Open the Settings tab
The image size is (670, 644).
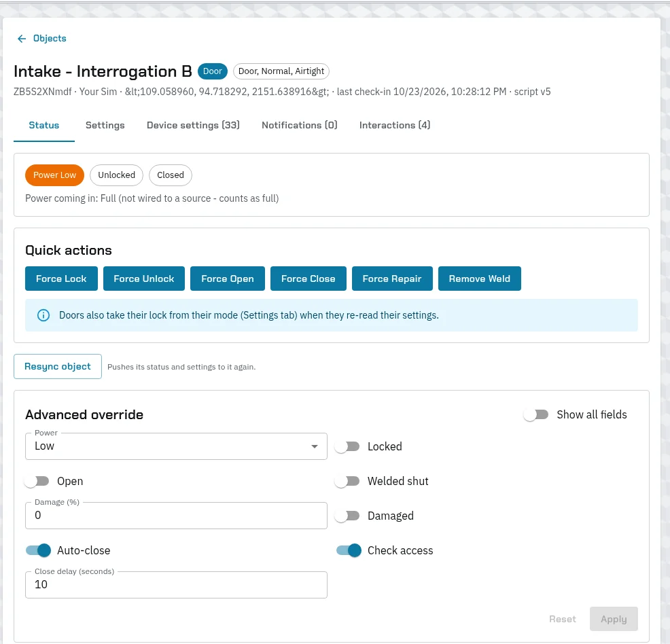point(105,125)
